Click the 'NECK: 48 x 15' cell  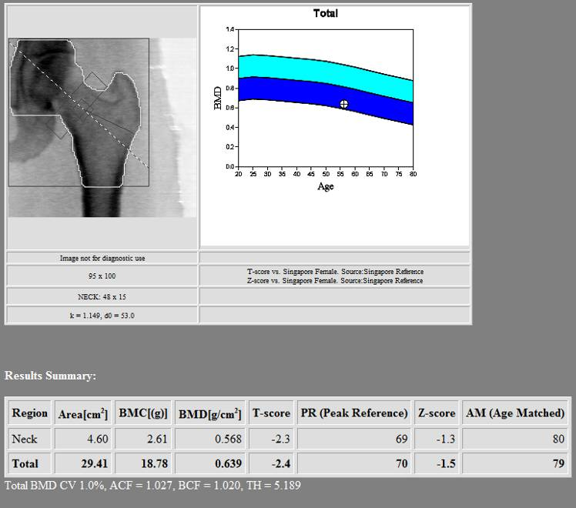pyautogui.click(x=102, y=297)
